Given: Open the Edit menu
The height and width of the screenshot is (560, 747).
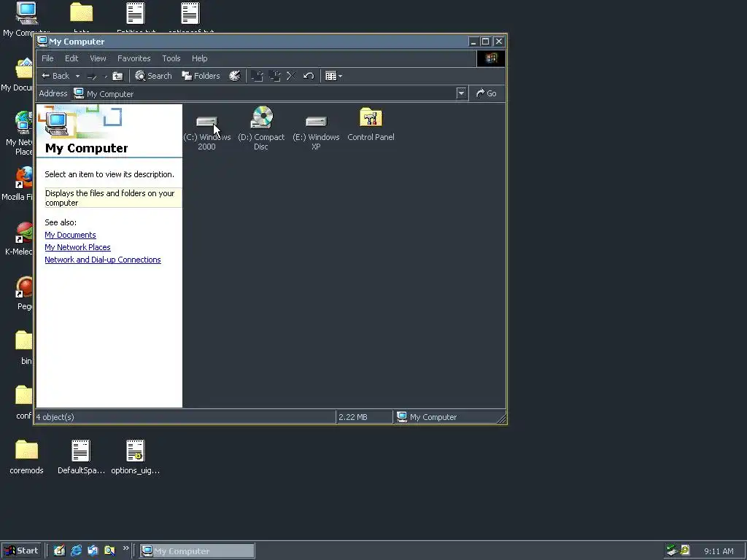Looking at the screenshot, I should click(71, 58).
